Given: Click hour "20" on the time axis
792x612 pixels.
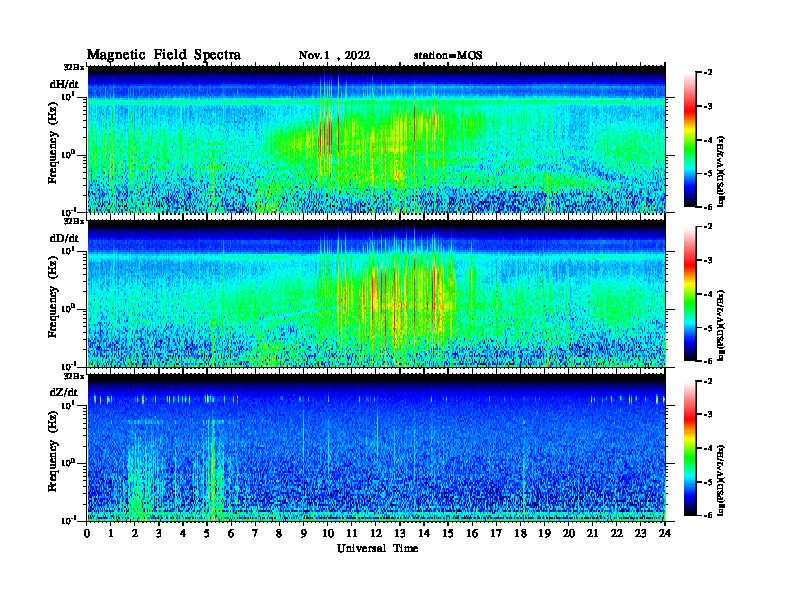Looking at the screenshot, I should (569, 533).
